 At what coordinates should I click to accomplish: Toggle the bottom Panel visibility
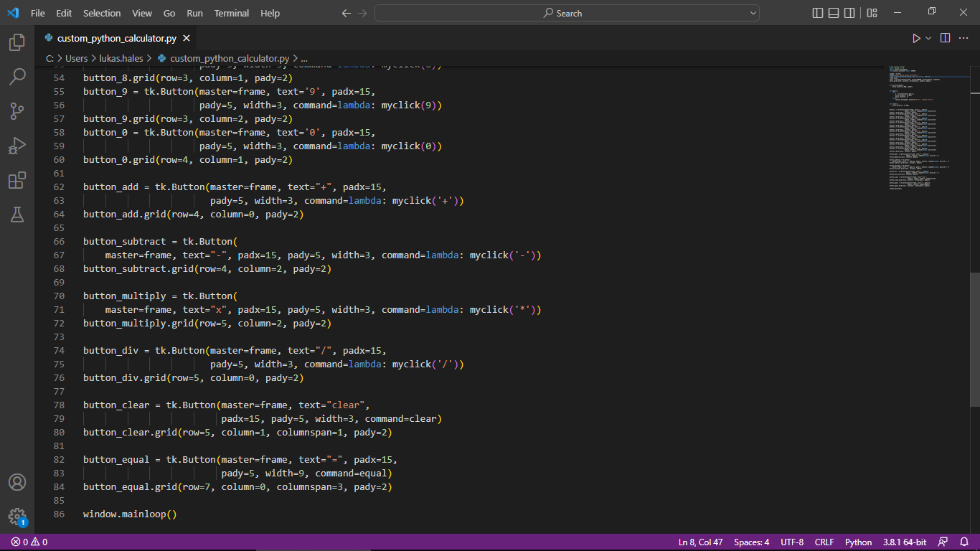833,12
